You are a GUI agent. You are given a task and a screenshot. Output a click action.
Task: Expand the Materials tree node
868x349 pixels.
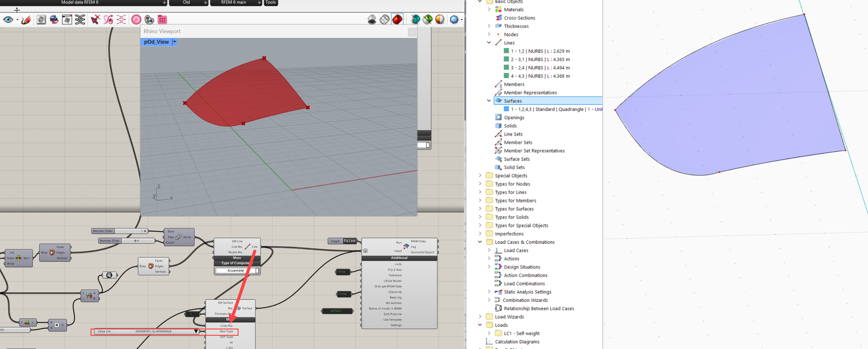point(489,9)
